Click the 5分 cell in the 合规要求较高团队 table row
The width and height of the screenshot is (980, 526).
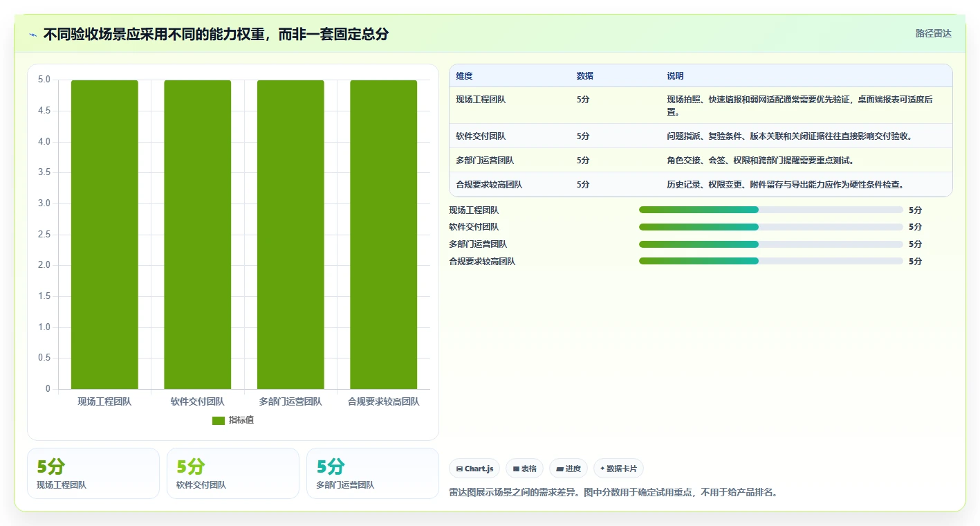(x=583, y=185)
